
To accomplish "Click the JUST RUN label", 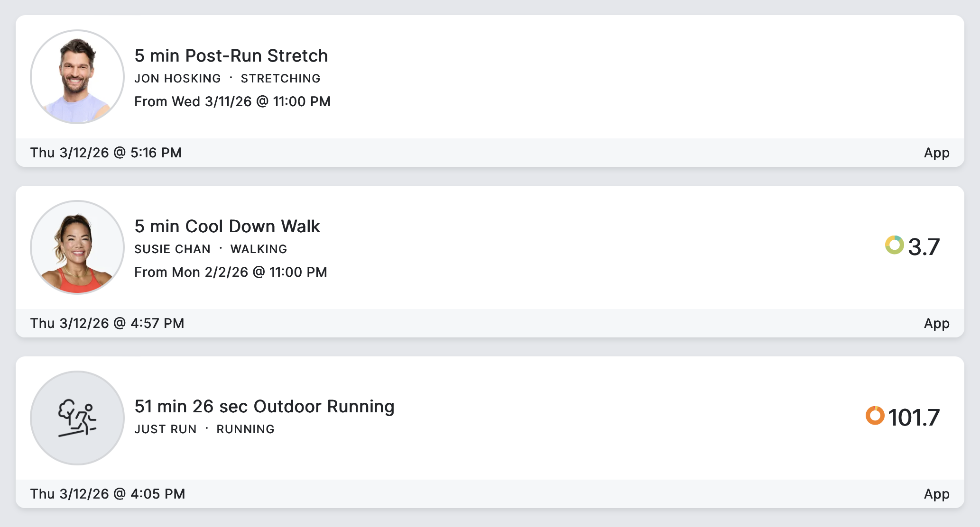I will pos(165,429).
